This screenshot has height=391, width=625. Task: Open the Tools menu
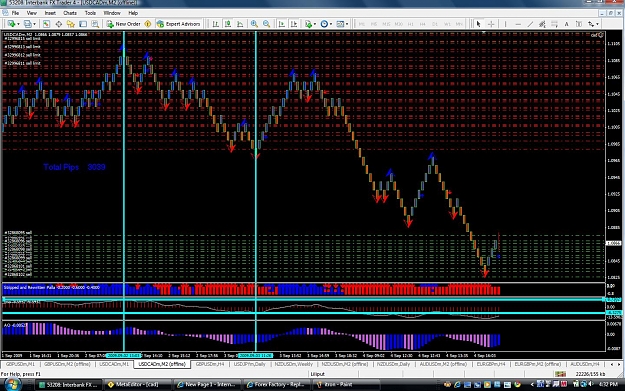(90, 13)
